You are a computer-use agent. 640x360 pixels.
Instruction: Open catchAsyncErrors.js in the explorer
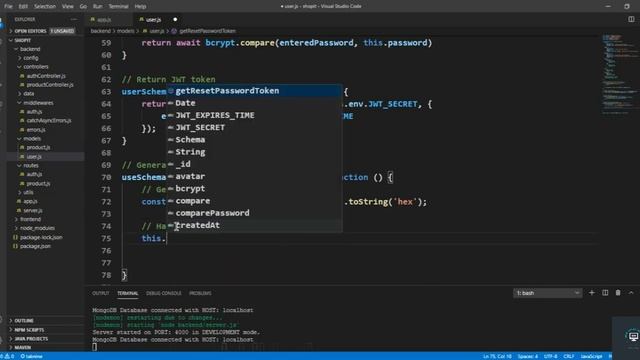pos(48,120)
